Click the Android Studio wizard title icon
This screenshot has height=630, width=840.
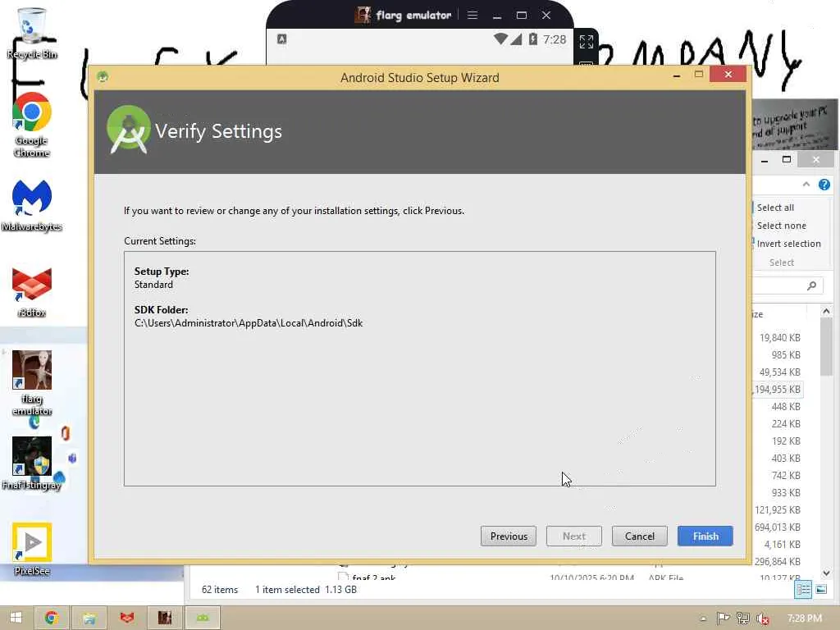[x=103, y=77]
